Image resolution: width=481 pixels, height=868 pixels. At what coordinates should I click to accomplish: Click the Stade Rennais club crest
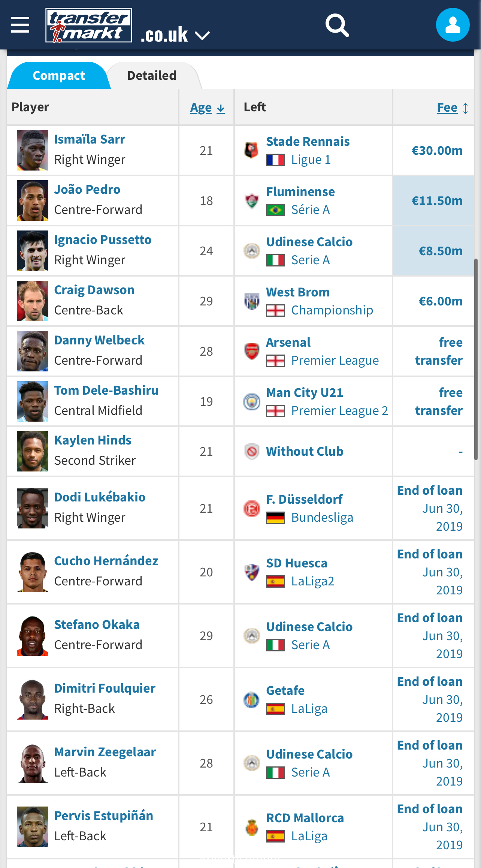pos(252,150)
